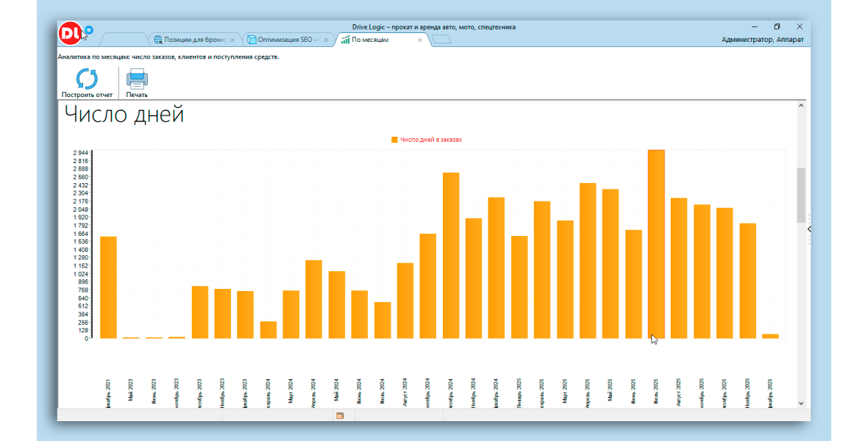This screenshot has width=868, height=441.
Task: Close the По месяцам tab
Action: pos(420,40)
